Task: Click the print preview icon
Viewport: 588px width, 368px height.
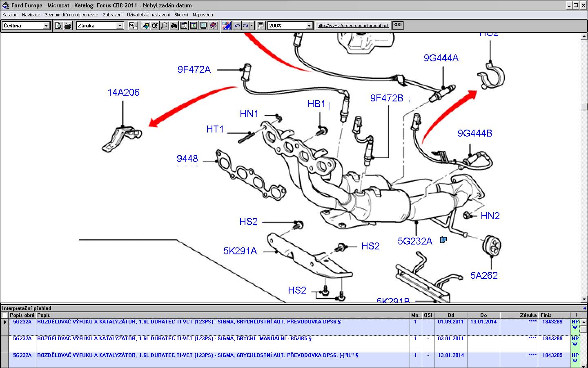Action: point(58,26)
